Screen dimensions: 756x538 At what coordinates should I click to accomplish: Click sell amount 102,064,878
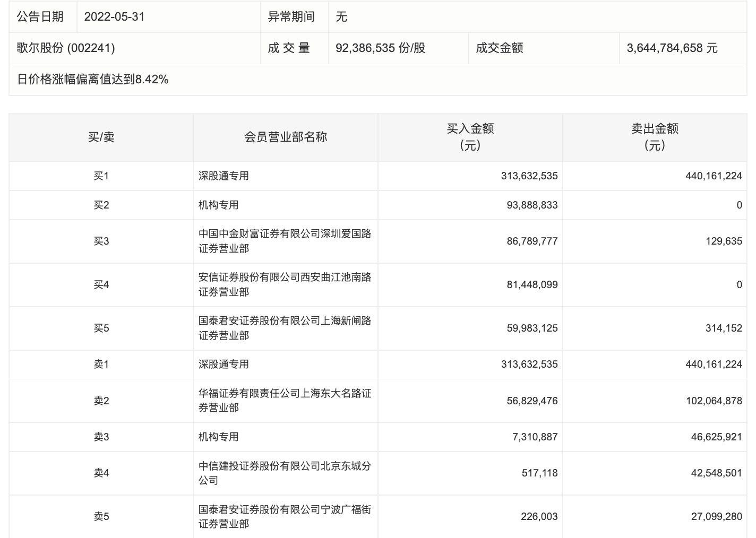coord(714,401)
